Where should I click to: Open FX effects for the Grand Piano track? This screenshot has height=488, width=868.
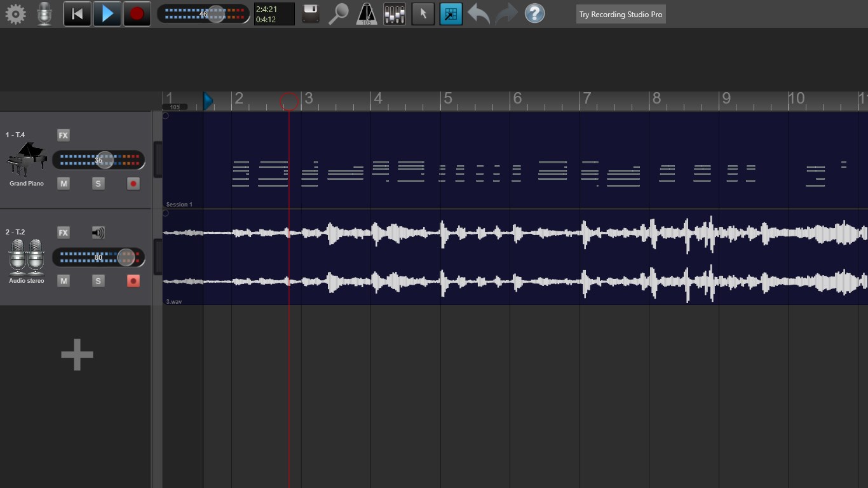(x=63, y=135)
